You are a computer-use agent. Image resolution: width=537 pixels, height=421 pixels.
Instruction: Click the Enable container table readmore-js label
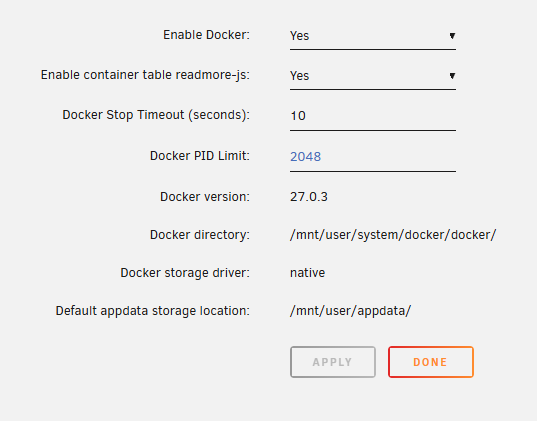tap(146, 75)
